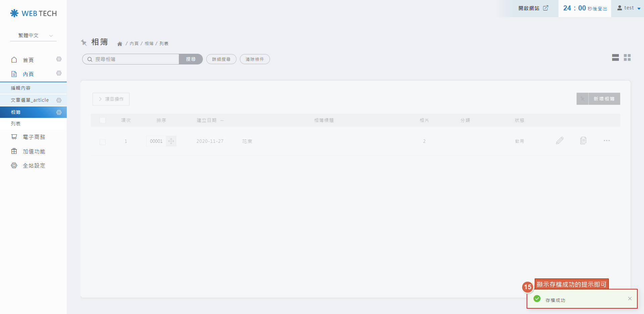The width and height of the screenshot is (644, 314).
Task: Click the copy icon in the 花束 row
Action: pyautogui.click(x=583, y=141)
